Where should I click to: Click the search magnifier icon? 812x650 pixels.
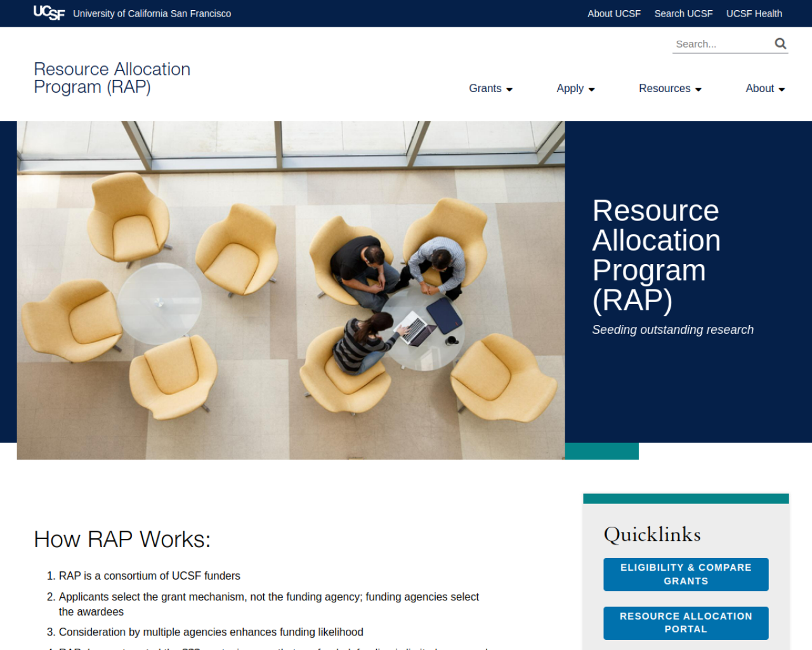pyautogui.click(x=780, y=43)
